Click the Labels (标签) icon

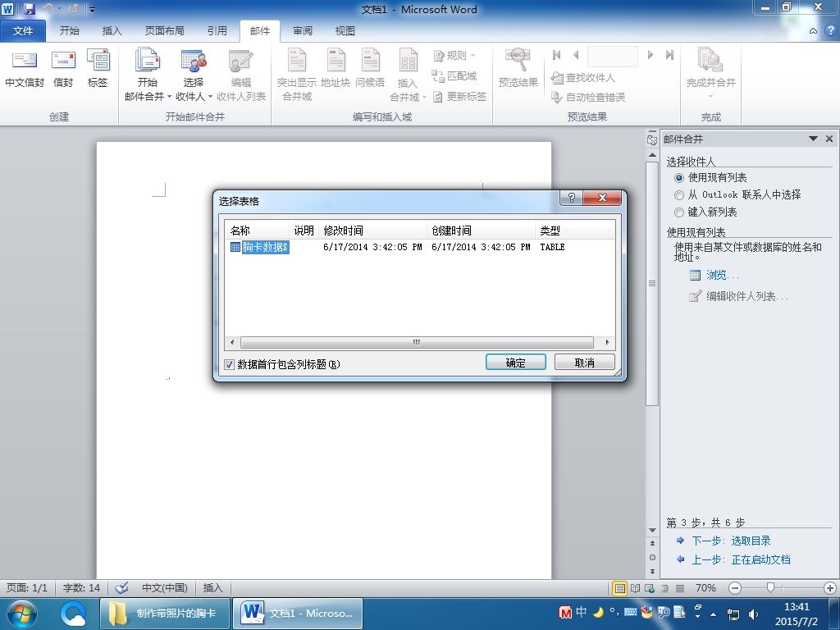[98, 70]
